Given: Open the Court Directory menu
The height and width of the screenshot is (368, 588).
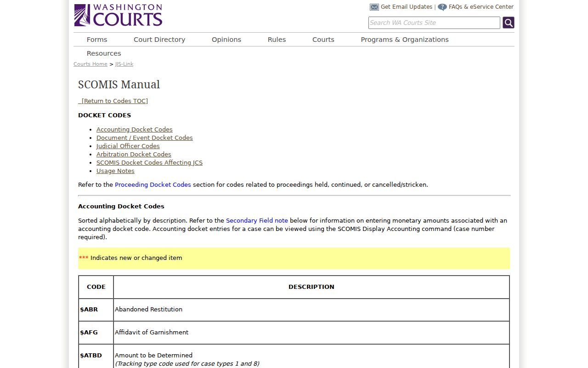Looking at the screenshot, I should pyautogui.click(x=159, y=40).
